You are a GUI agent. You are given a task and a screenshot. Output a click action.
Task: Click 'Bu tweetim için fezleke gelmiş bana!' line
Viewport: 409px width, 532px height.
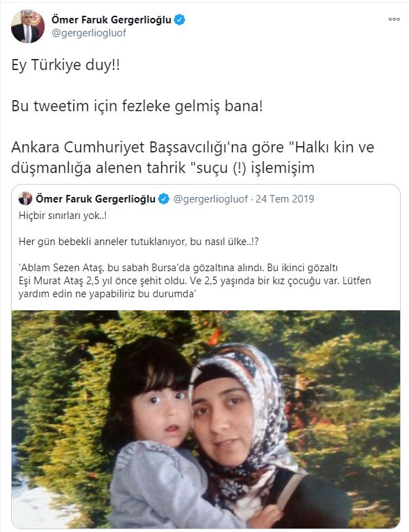click(137, 106)
